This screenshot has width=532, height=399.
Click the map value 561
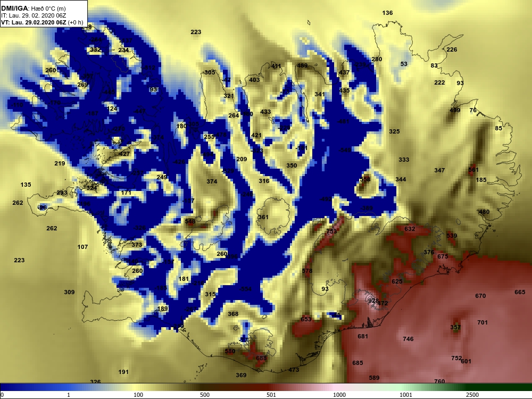(473, 170)
